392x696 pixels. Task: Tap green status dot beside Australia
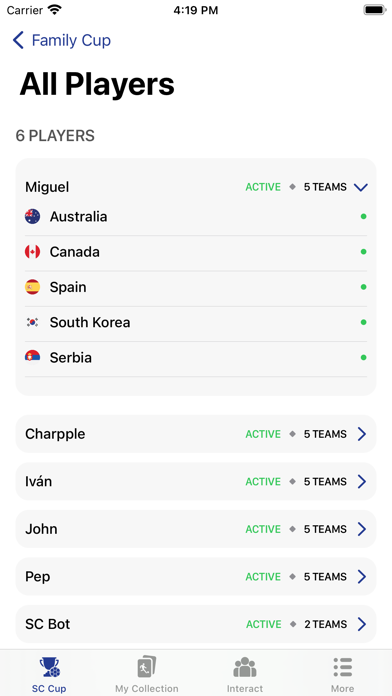pos(364,217)
